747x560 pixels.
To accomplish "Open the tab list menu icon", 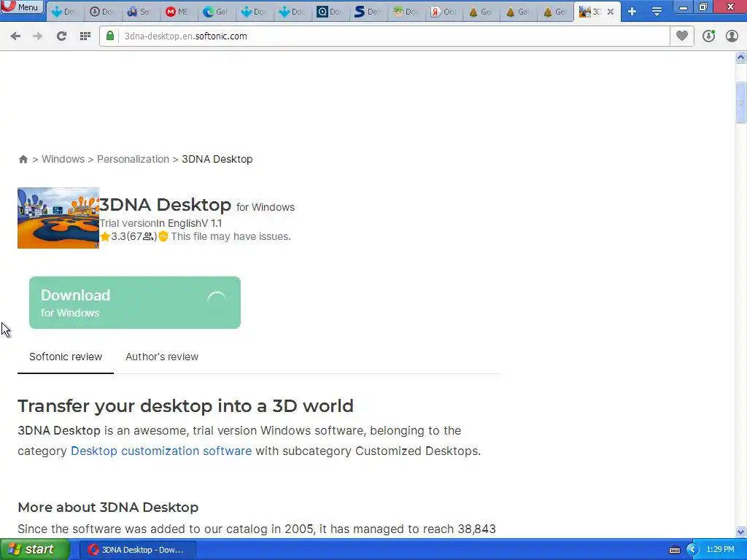I will click(657, 12).
